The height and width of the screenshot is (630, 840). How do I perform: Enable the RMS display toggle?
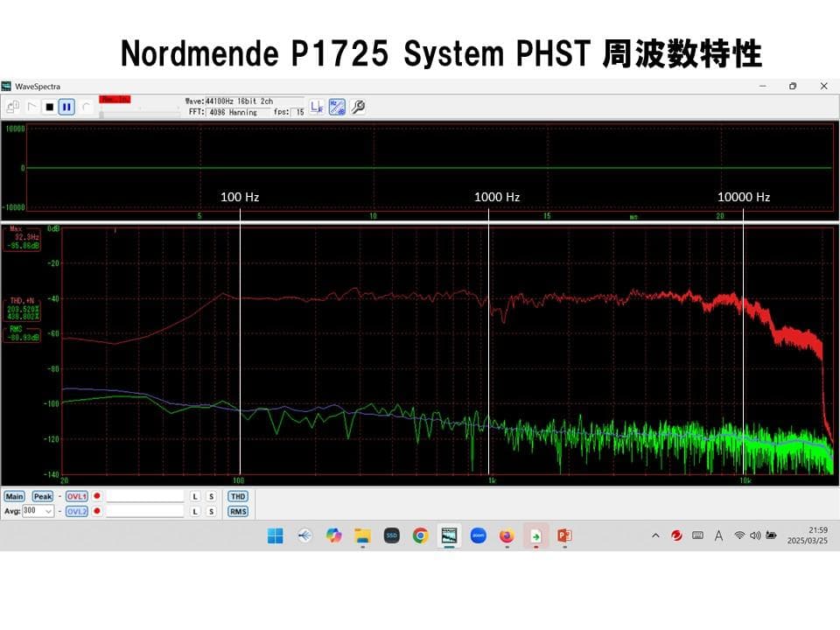237,511
